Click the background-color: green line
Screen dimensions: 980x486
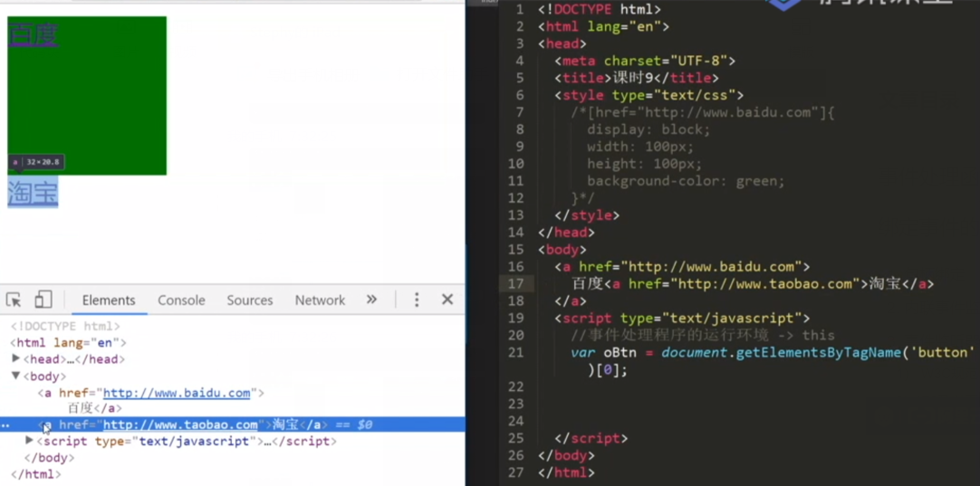point(686,181)
